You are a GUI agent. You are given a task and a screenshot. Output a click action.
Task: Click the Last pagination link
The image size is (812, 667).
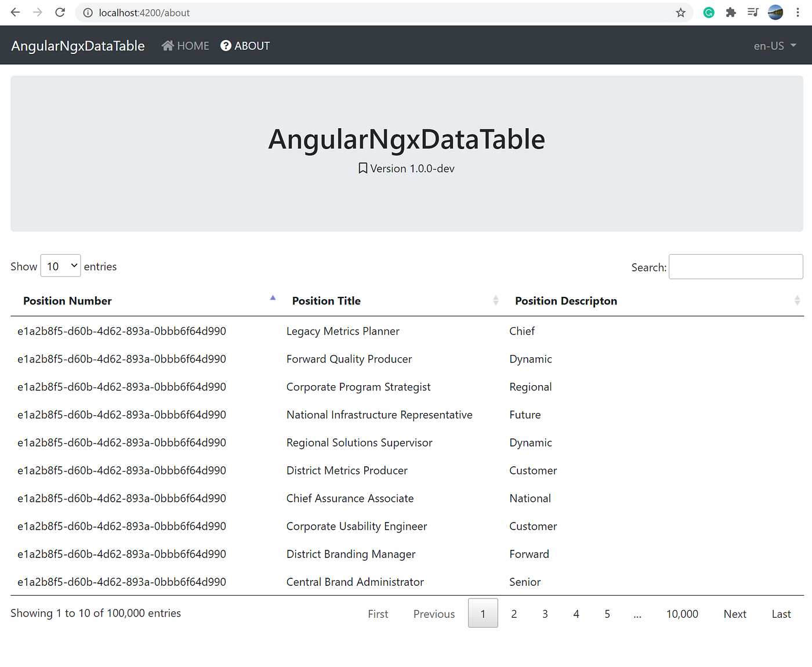point(781,613)
